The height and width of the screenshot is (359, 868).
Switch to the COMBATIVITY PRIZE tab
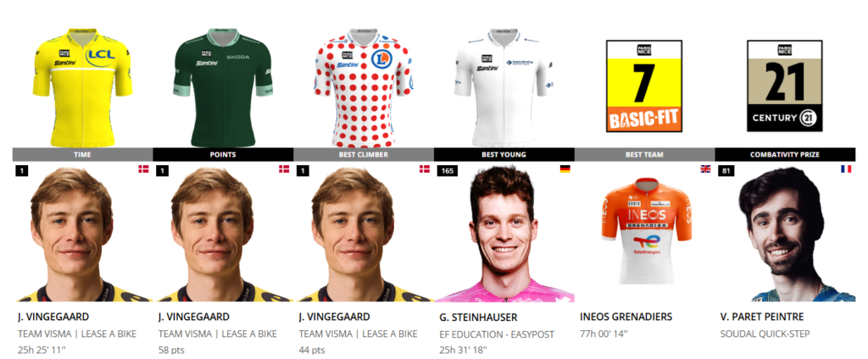pos(785,155)
